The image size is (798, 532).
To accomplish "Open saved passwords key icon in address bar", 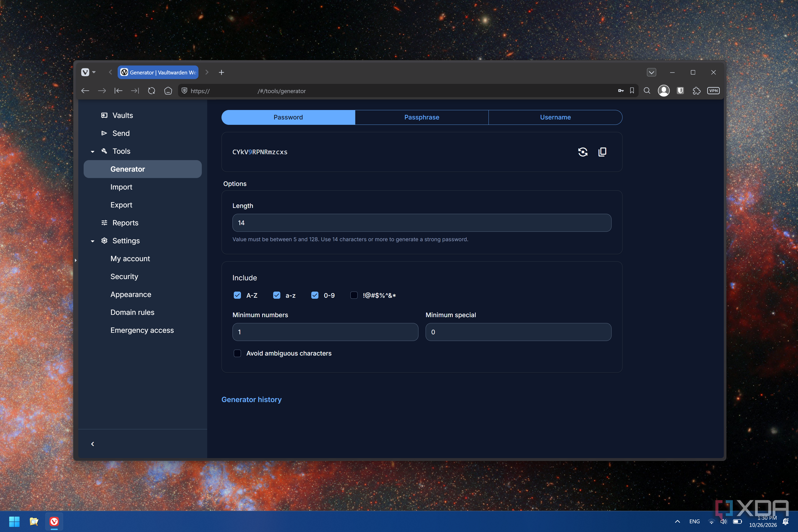I will click(621, 91).
